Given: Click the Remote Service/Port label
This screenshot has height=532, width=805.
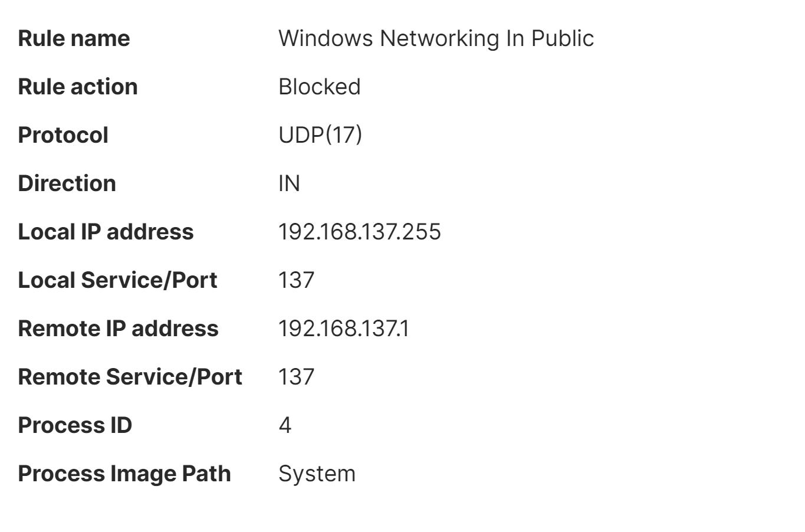Looking at the screenshot, I should point(130,377).
